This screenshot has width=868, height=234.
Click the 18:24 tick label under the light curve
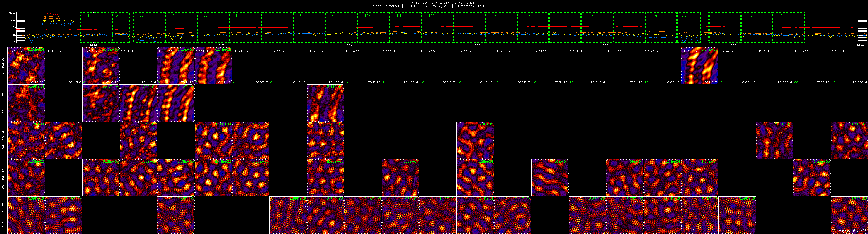349,45
